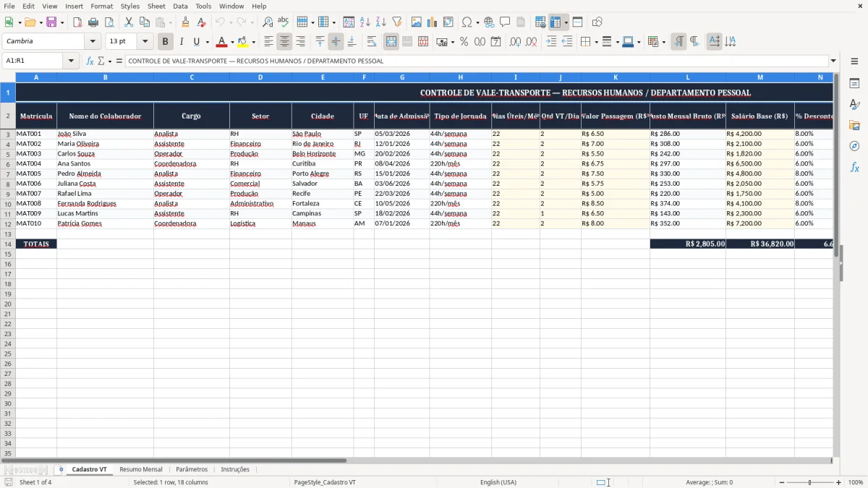Open the underline style dropdown arrow
868x488 pixels.
(207, 42)
